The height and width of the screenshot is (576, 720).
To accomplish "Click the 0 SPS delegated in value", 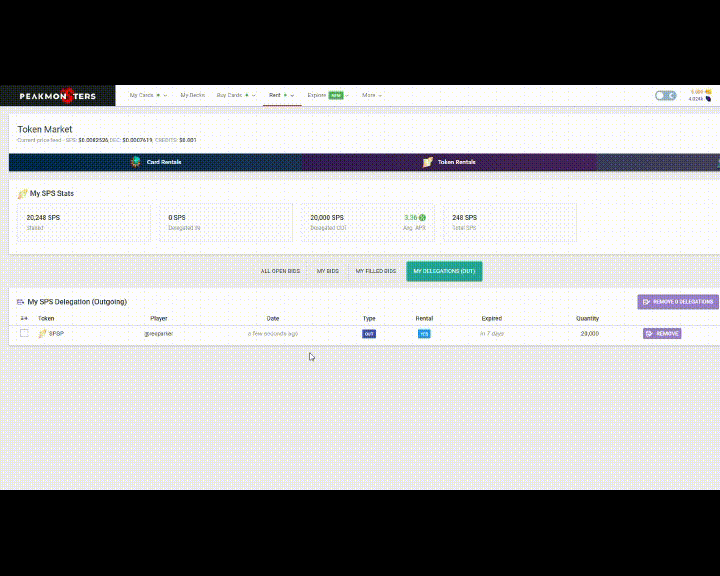I will pyautogui.click(x=177, y=217).
